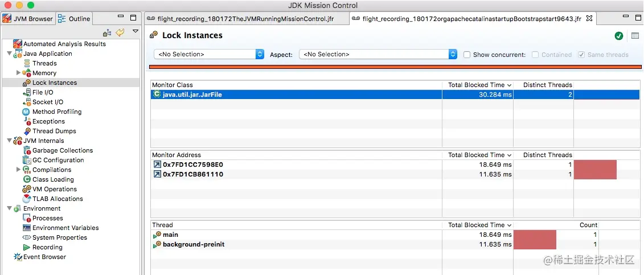
Task: Click the Threads page icon
Action: click(x=27, y=63)
